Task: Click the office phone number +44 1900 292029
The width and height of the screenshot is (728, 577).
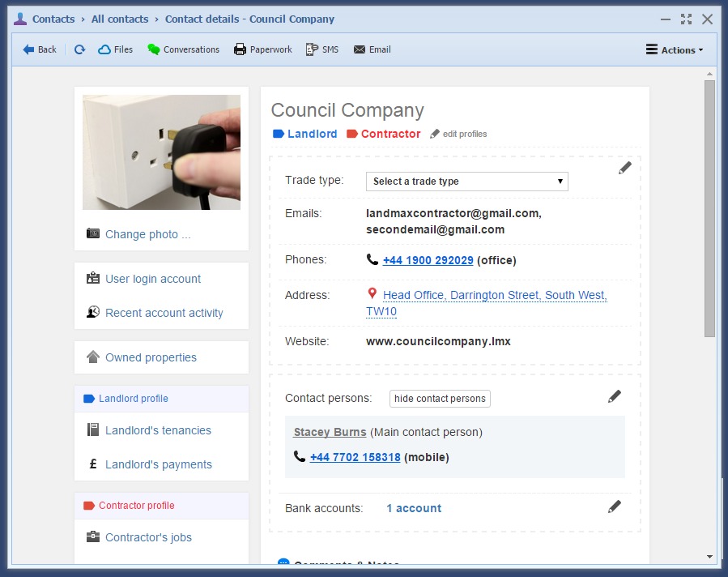Action: coord(428,260)
